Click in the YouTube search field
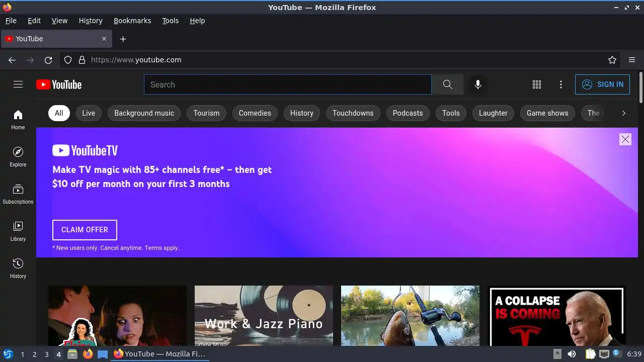Image resolution: width=644 pixels, height=362 pixels. (x=288, y=84)
